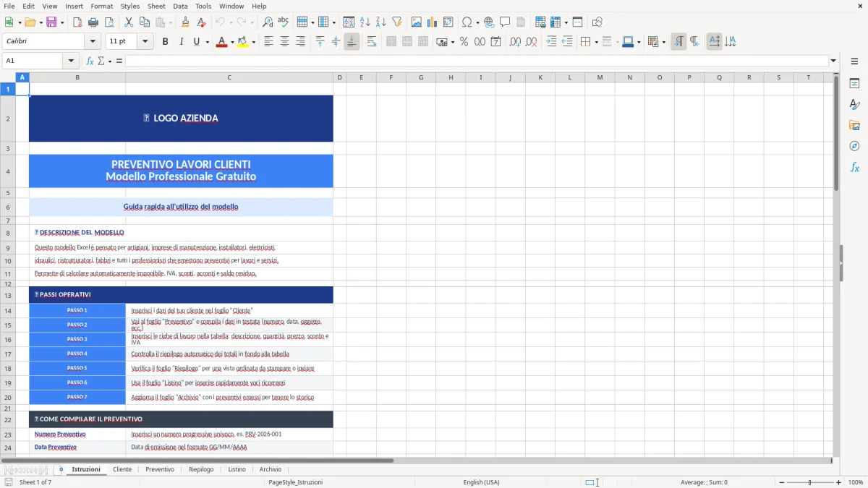The height and width of the screenshot is (488, 868).
Task: Switch to the Listino sheet tab
Action: point(237,469)
